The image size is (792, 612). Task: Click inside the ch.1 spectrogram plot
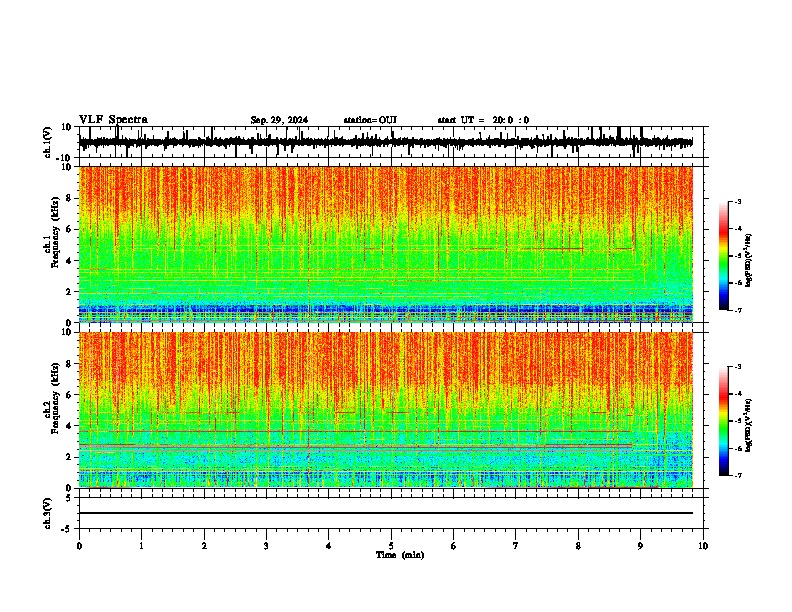pyautogui.click(x=386, y=244)
